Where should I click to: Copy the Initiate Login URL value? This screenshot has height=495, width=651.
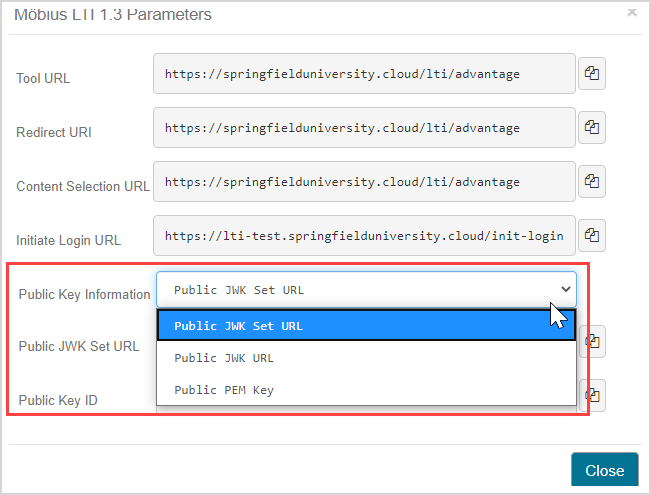[x=592, y=236]
